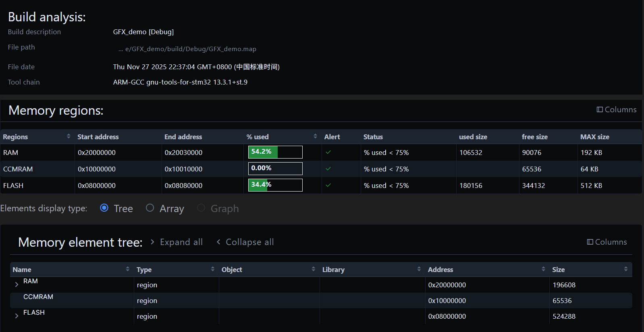Click the Type column sort icon
The width and height of the screenshot is (644, 332).
coord(212,269)
